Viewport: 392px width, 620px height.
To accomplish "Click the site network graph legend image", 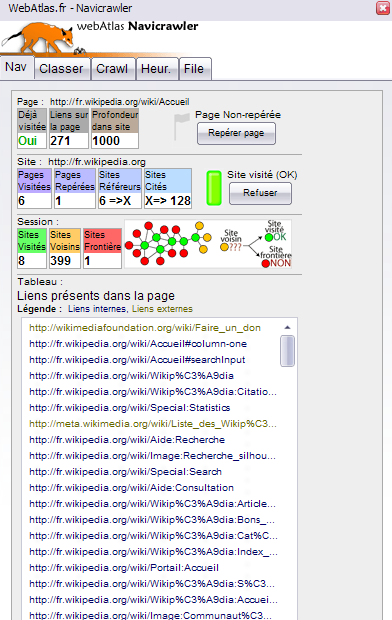I will click(x=208, y=244).
